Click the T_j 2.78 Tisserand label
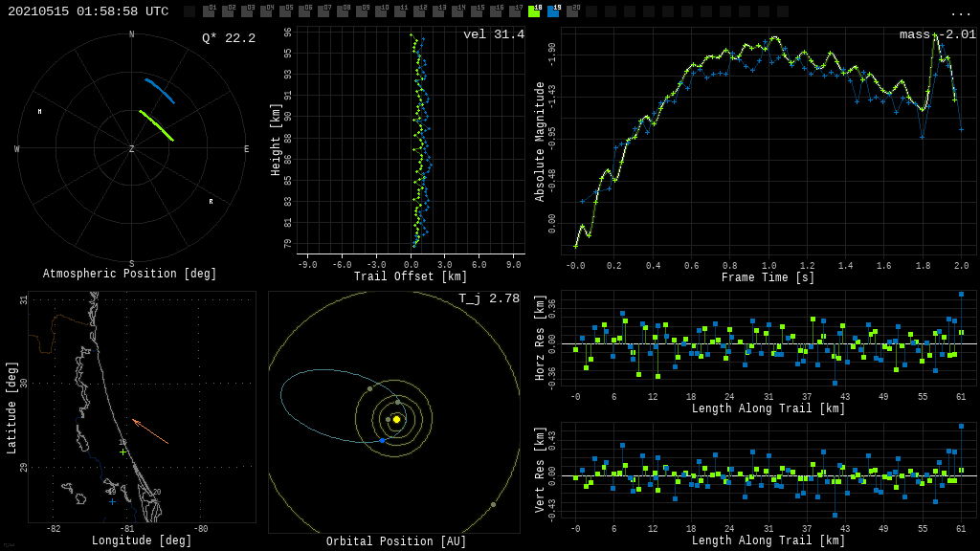The width and height of the screenshot is (980, 551). pos(489,298)
